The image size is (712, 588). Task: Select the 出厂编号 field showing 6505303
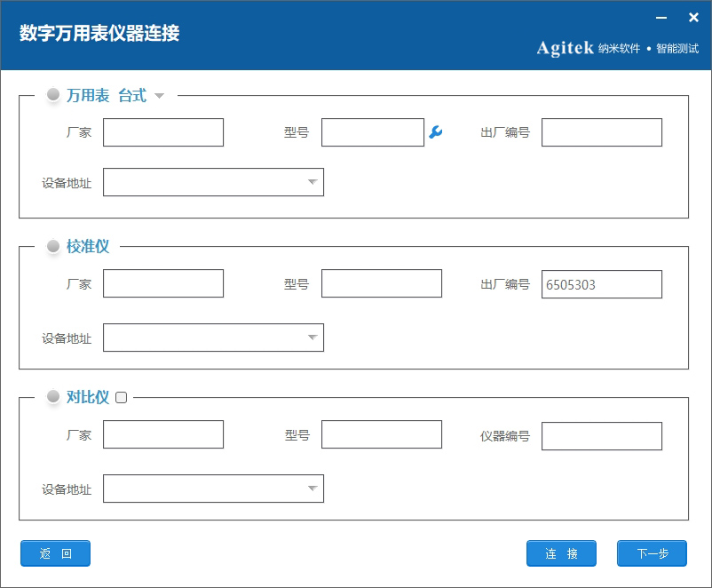[x=601, y=283]
